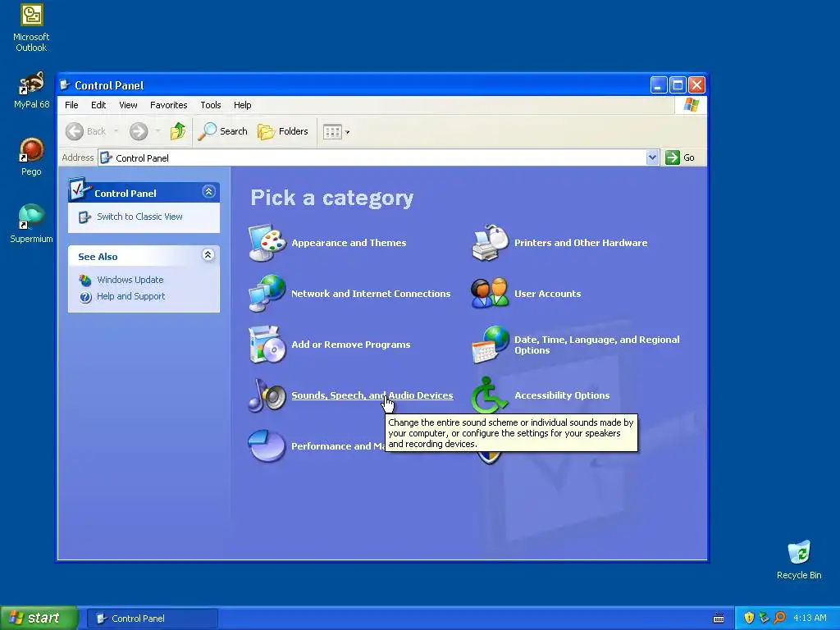Collapse the Control Panel sidebar section

coord(208,192)
